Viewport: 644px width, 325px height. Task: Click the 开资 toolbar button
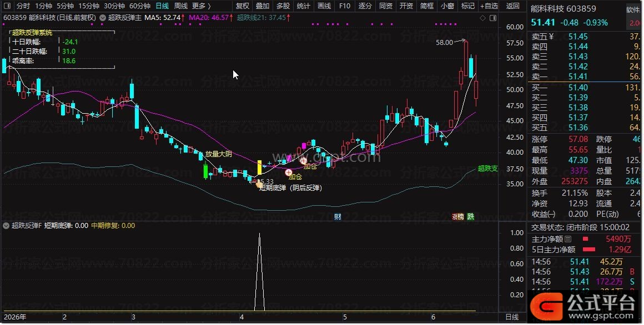pos(406,6)
